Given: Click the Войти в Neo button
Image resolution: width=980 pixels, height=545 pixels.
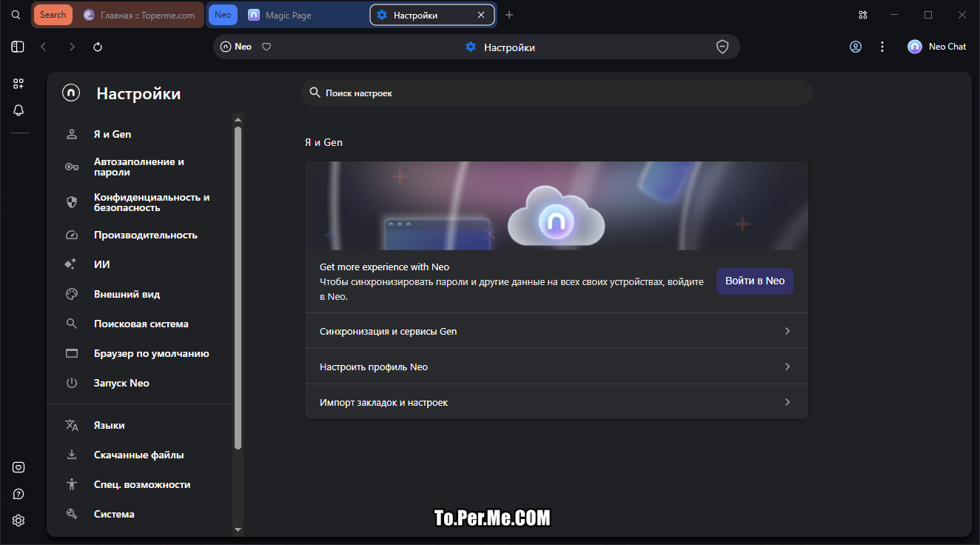Looking at the screenshot, I should pos(754,281).
